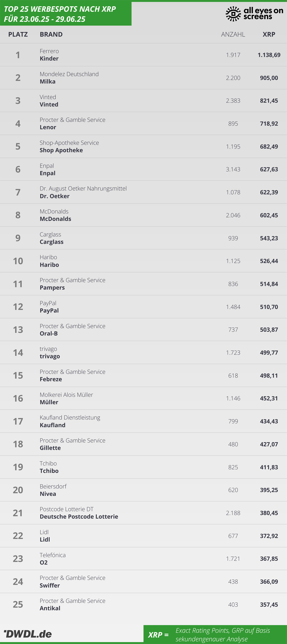
Task: Select the BRAND column header
Action: coord(51,34)
